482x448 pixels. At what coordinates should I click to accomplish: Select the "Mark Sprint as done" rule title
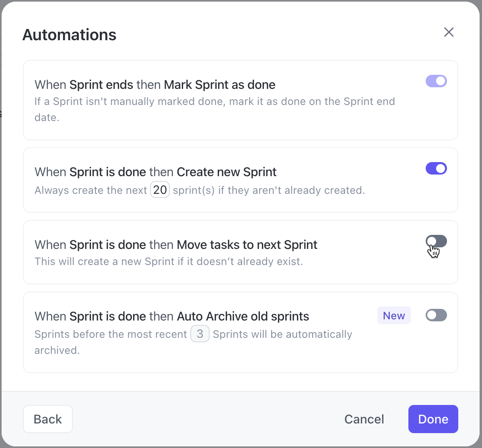pos(155,85)
